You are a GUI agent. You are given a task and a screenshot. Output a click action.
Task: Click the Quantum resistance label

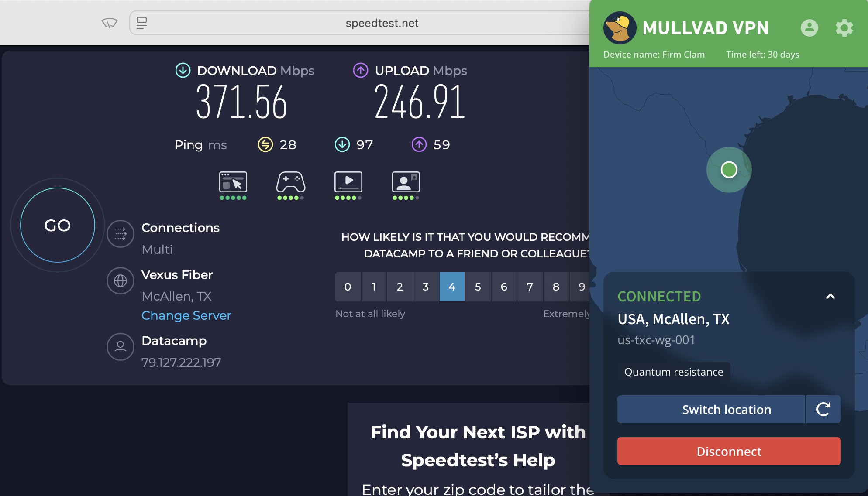(674, 372)
